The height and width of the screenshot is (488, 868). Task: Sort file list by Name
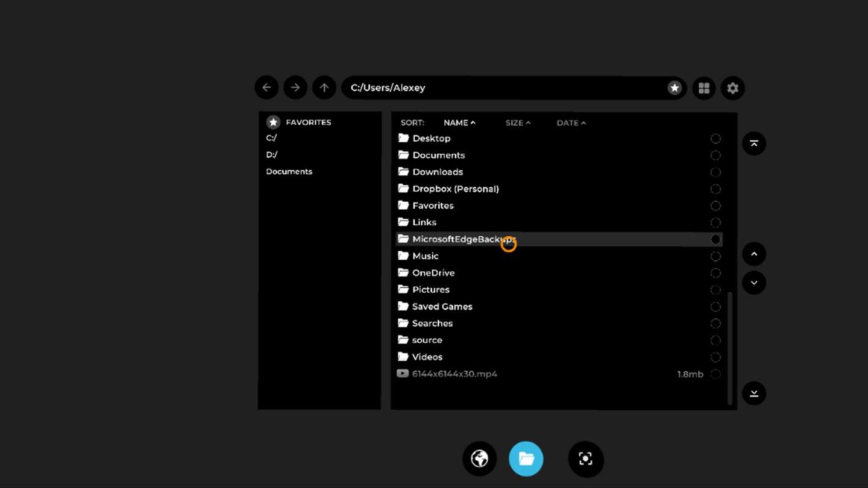459,123
